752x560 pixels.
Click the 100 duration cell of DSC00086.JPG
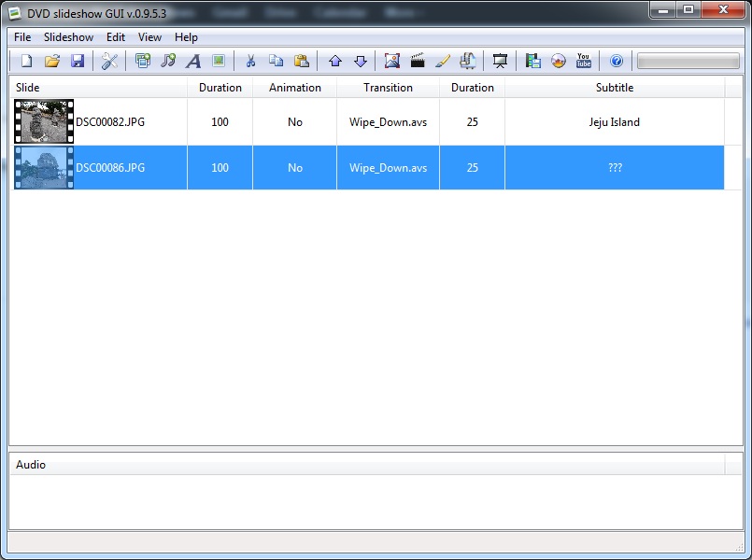tap(220, 168)
